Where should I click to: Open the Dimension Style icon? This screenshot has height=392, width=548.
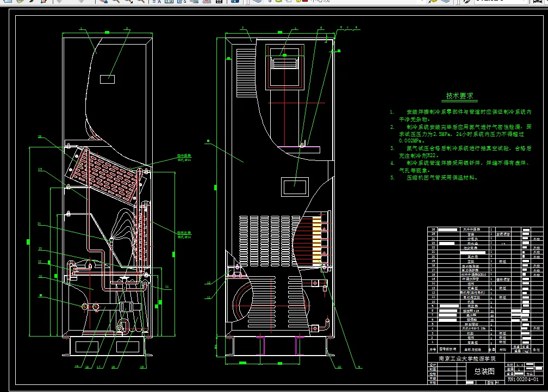(537, 2)
